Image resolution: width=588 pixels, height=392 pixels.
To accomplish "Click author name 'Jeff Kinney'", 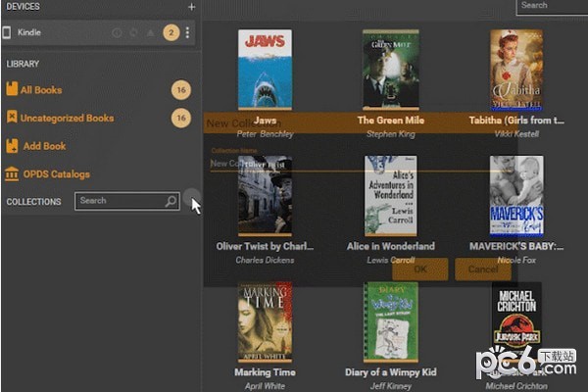I will click(391, 386).
